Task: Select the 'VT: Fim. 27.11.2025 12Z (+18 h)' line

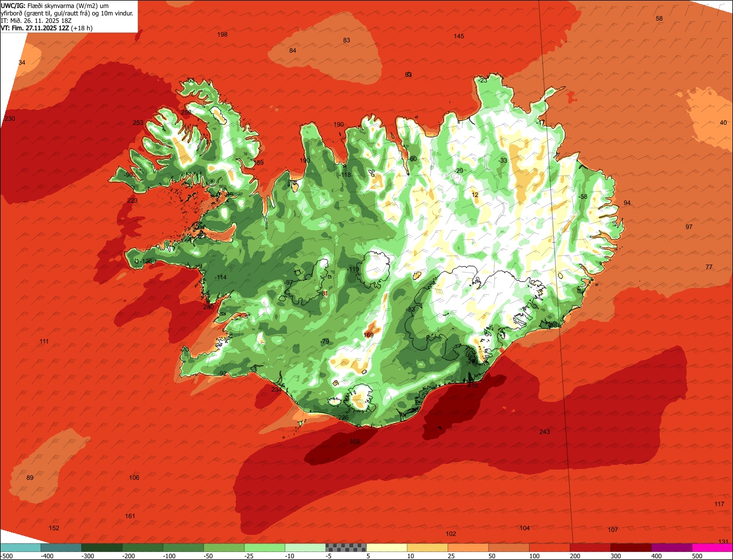Action: click(46, 27)
